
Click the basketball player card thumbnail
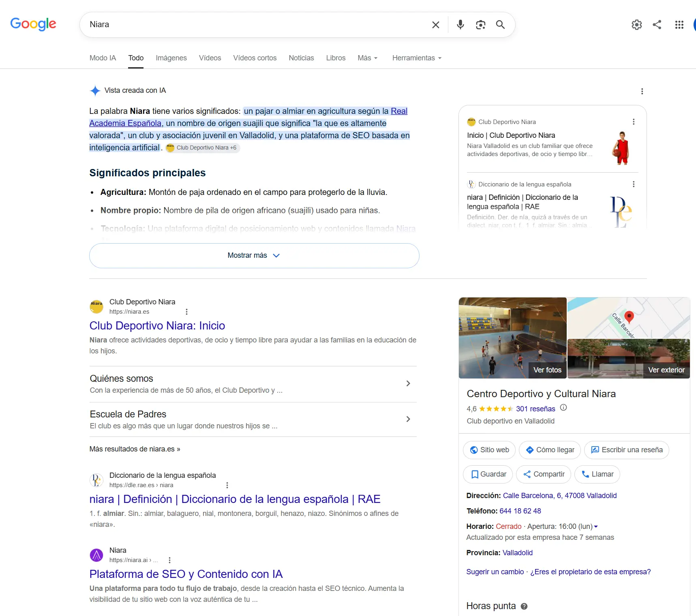click(x=621, y=148)
